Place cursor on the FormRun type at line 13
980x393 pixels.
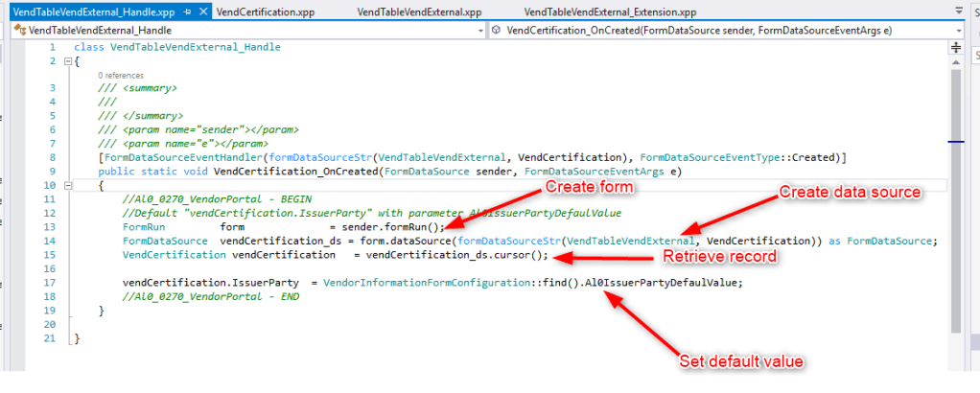pyautogui.click(x=145, y=227)
